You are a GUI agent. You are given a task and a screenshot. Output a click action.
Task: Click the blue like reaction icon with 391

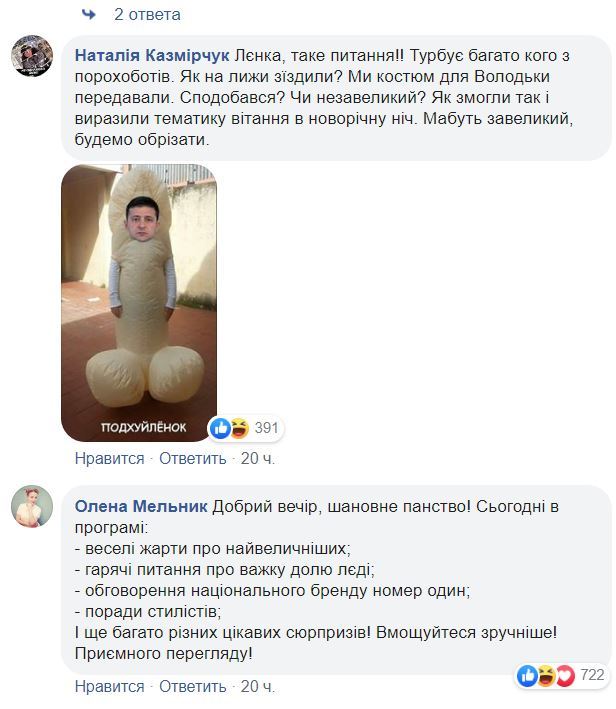click(x=221, y=428)
